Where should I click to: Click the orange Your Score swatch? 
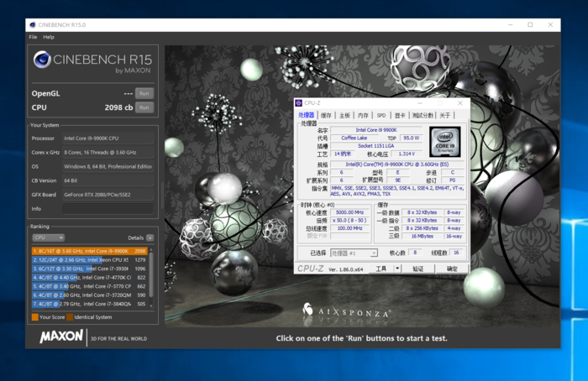click(x=35, y=317)
